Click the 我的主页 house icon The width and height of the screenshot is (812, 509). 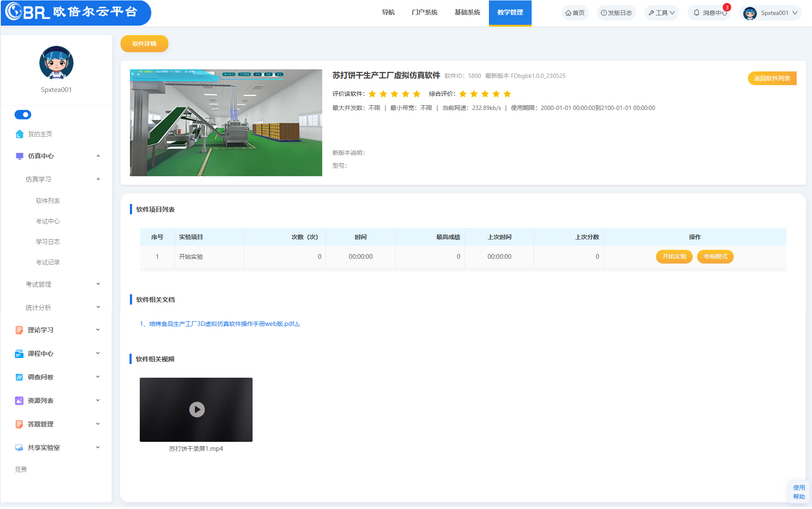coord(19,134)
